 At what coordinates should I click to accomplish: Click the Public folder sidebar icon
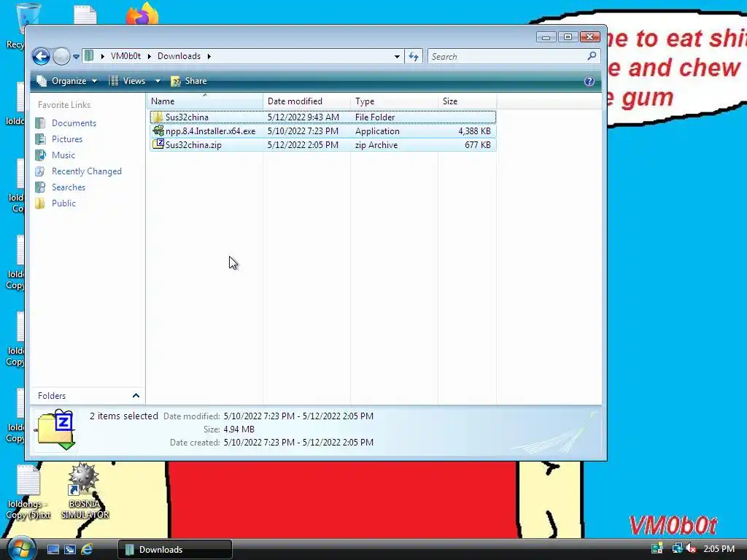(x=41, y=203)
